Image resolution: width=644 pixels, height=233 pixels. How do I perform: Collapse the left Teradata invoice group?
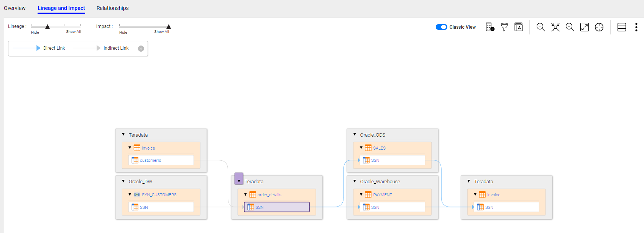123,134
